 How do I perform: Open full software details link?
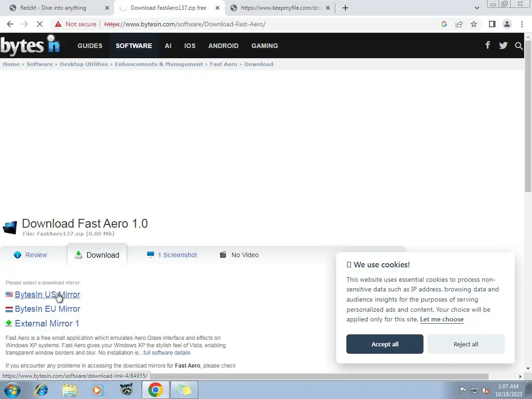pyautogui.click(x=167, y=353)
